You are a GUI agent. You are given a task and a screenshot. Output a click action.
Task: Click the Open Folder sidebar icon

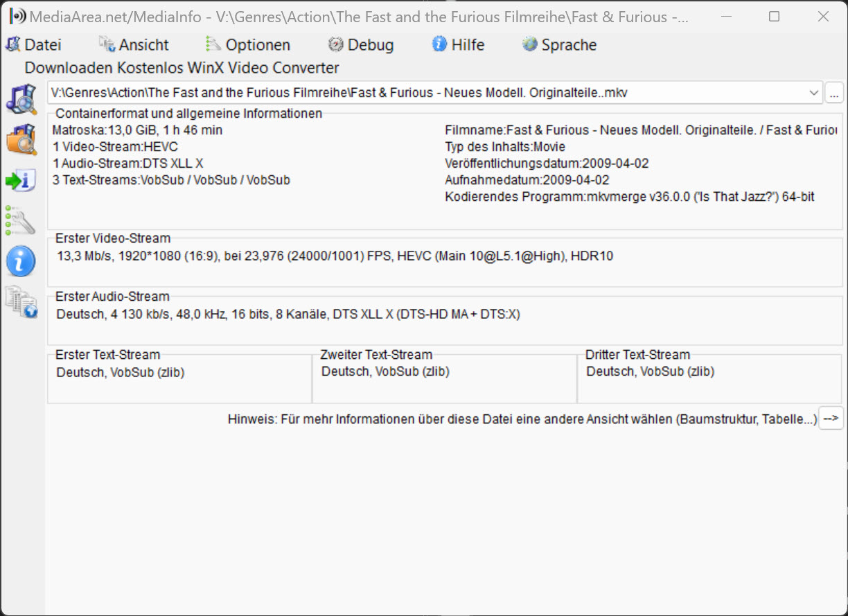click(x=21, y=139)
